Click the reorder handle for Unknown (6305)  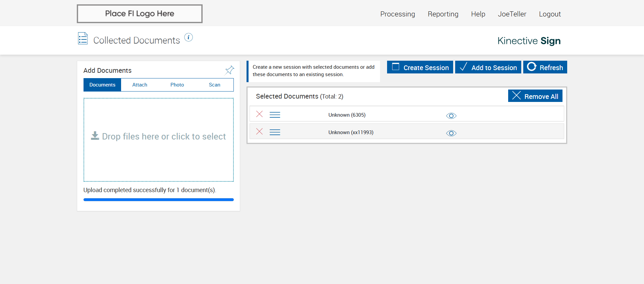275,115
